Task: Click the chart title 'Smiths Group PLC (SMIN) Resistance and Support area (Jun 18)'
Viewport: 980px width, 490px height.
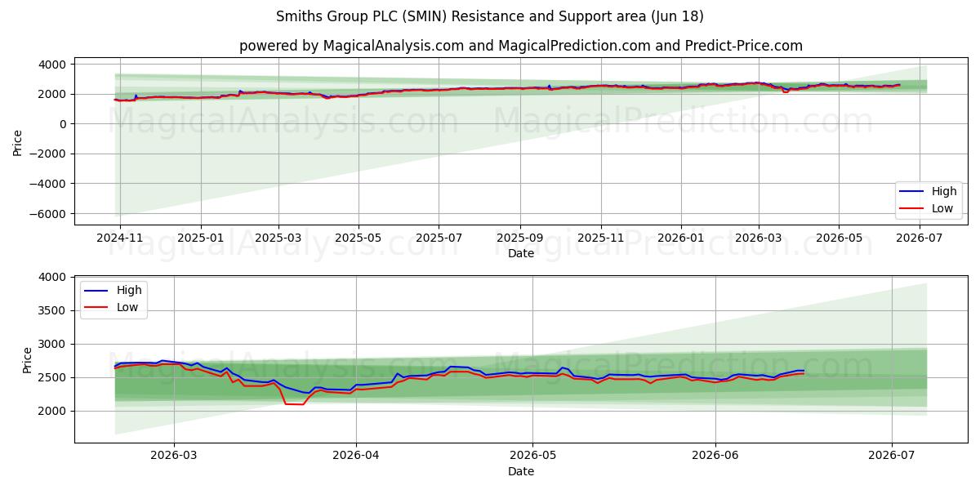Action: coord(490,16)
